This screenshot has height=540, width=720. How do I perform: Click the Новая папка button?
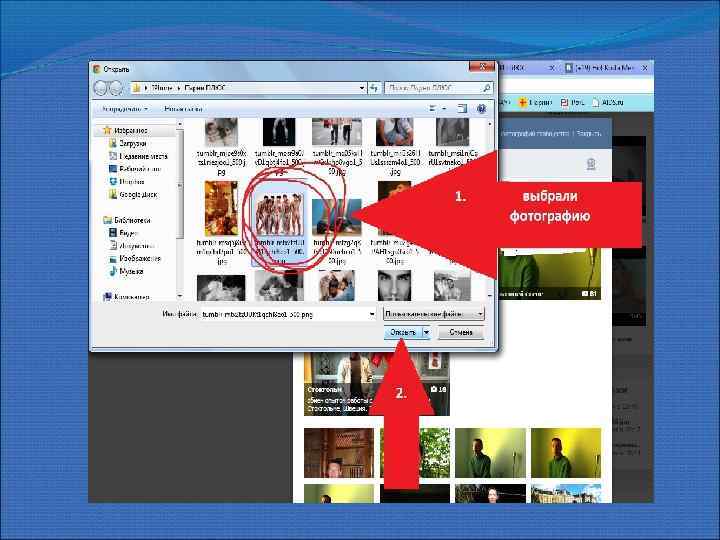(x=183, y=109)
